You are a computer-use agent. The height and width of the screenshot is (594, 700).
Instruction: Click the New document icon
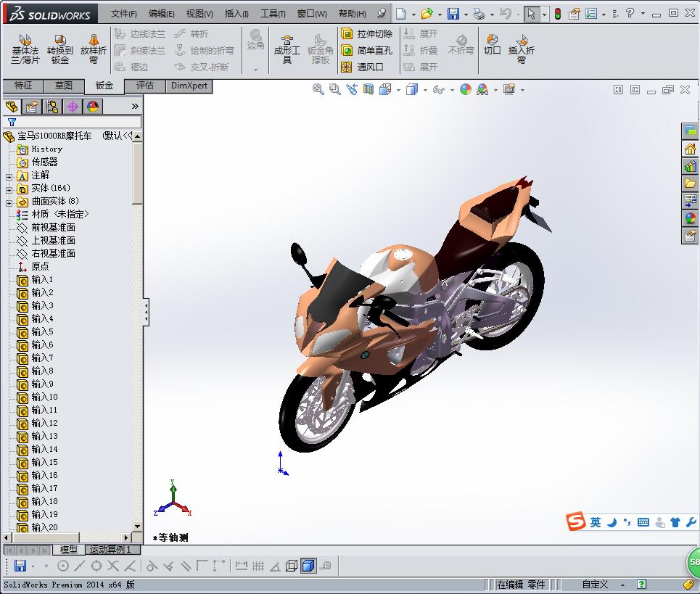[x=401, y=14]
